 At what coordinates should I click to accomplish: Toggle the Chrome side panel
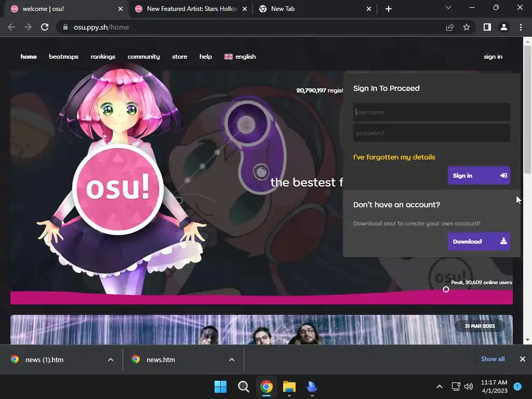coord(487,27)
